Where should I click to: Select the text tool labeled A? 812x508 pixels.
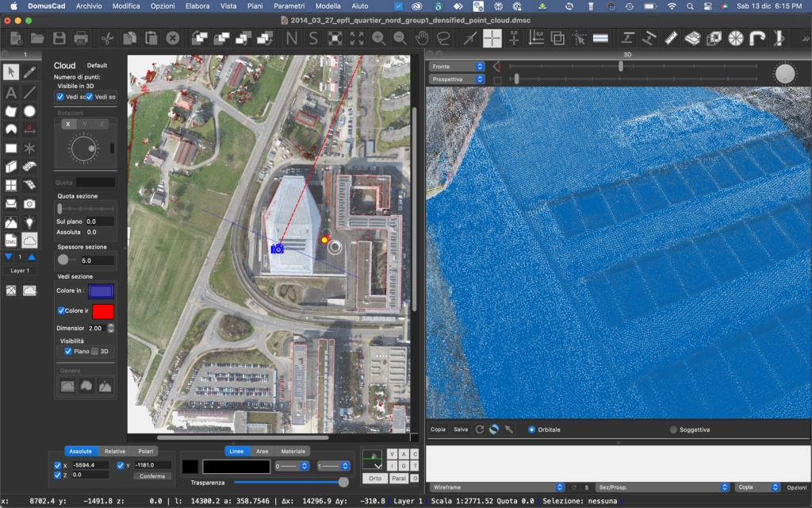tap(11, 93)
